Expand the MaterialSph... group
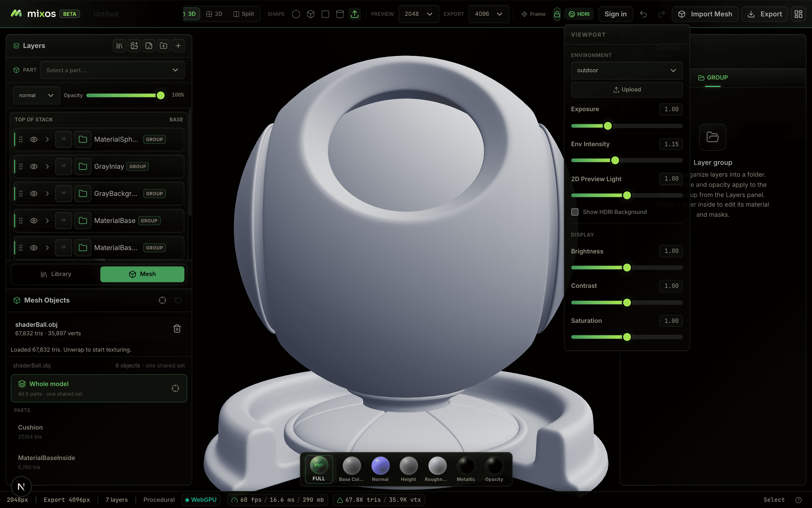 tap(47, 139)
